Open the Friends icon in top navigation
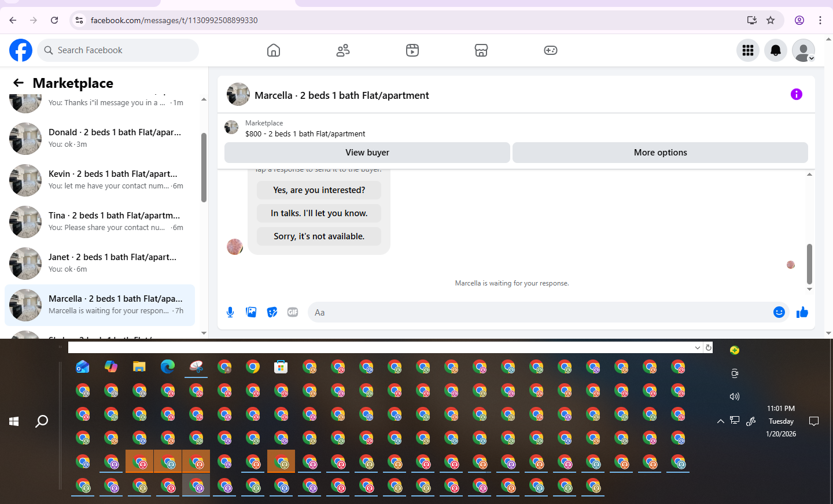Viewport: 833px width, 504px height. (343, 50)
